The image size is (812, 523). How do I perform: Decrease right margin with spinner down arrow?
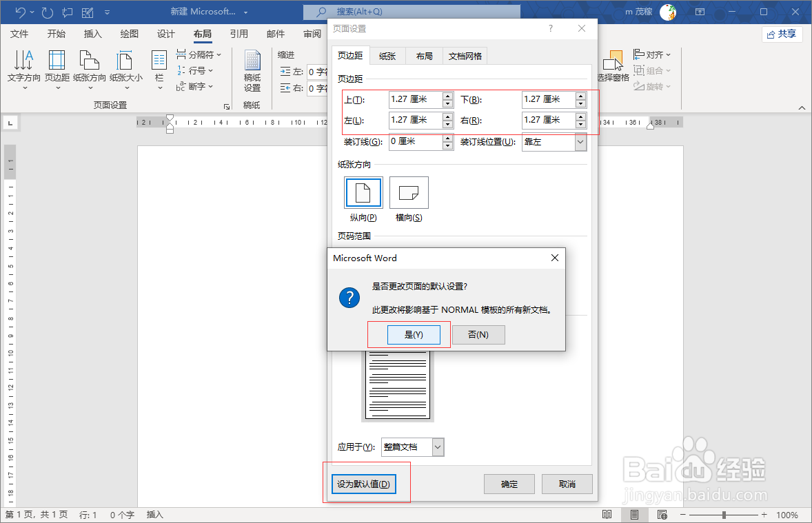(581, 124)
